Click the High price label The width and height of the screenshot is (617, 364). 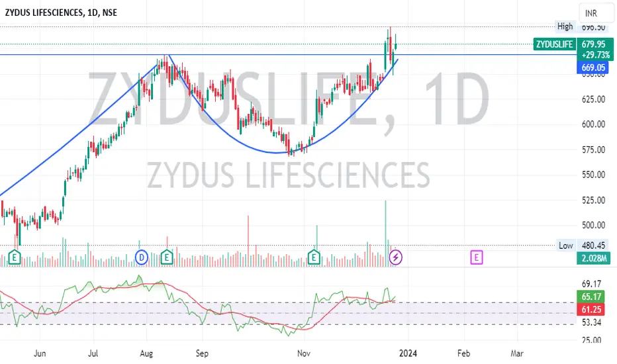pyautogui.click(x=565, y=26)
